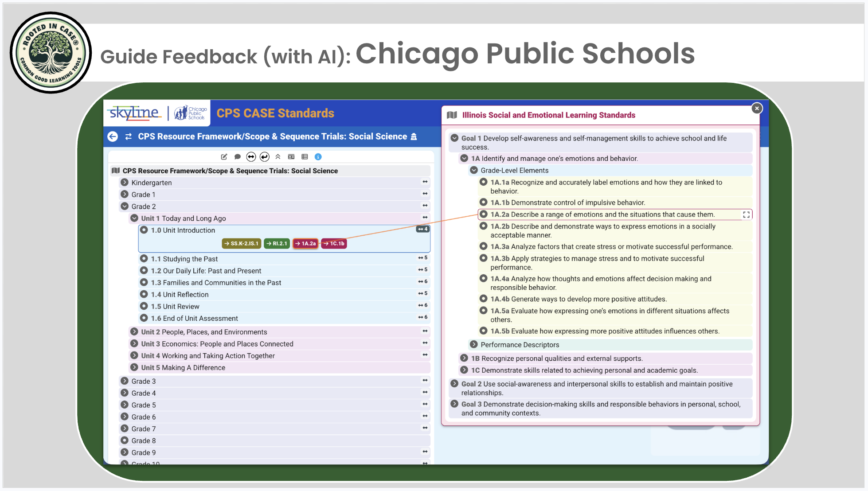Click the book icon beside the CPS Resource Framework tree title
The image size is (868, 491).
point(116,171)
